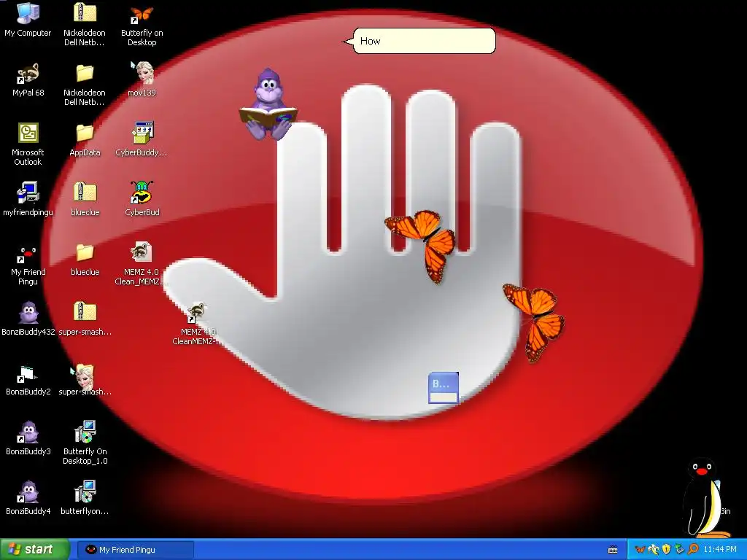The image size is (747, 560).
Task: Click the 11:44 PM taskbar clock
Action: pos(720,550)
